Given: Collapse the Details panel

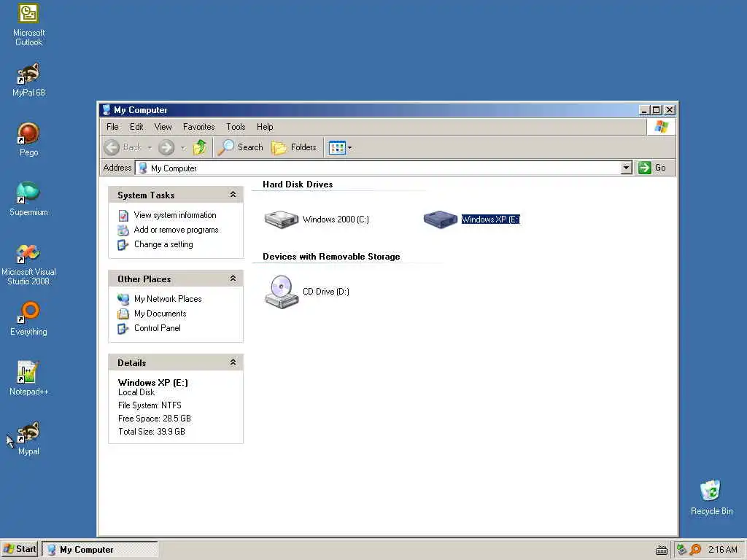Looking at the screenshot, I should tap(233, 362).
